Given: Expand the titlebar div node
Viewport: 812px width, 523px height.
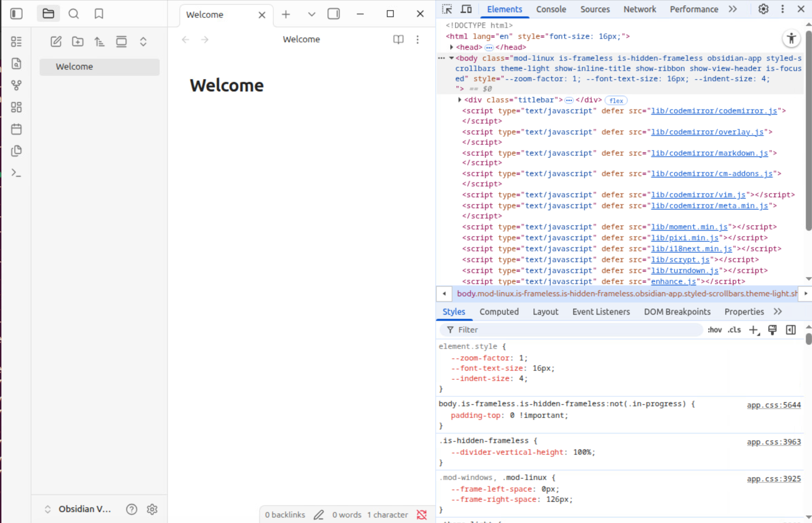Looking at the screenshot, I should 460,100.
